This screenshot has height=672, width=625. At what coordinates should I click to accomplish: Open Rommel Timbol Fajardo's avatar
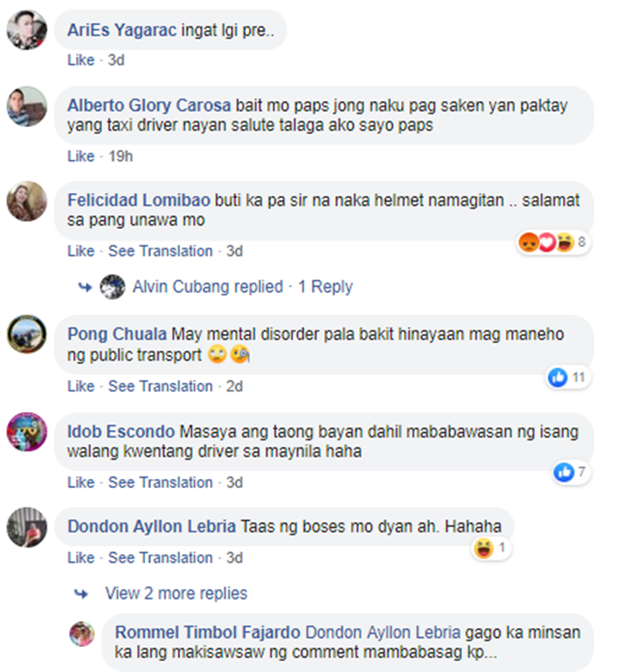point(82,634)
